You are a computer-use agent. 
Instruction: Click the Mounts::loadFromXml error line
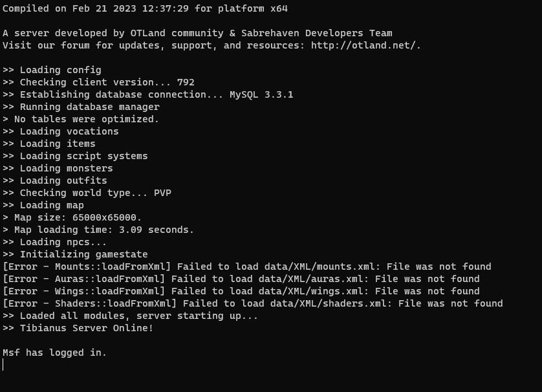click(x=247, y=267)
